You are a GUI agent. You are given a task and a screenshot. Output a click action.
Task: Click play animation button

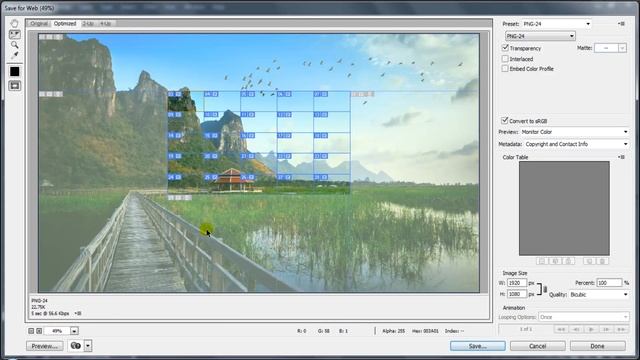coord(591,329)
